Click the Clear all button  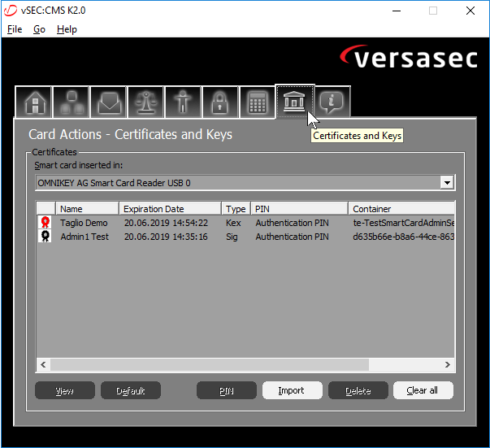pyautogui.click(x=423, y=390)
